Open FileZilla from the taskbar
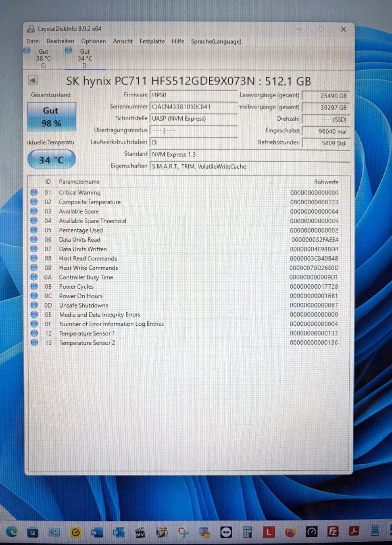The image size is (392, 545). click(x=333, y=532)
